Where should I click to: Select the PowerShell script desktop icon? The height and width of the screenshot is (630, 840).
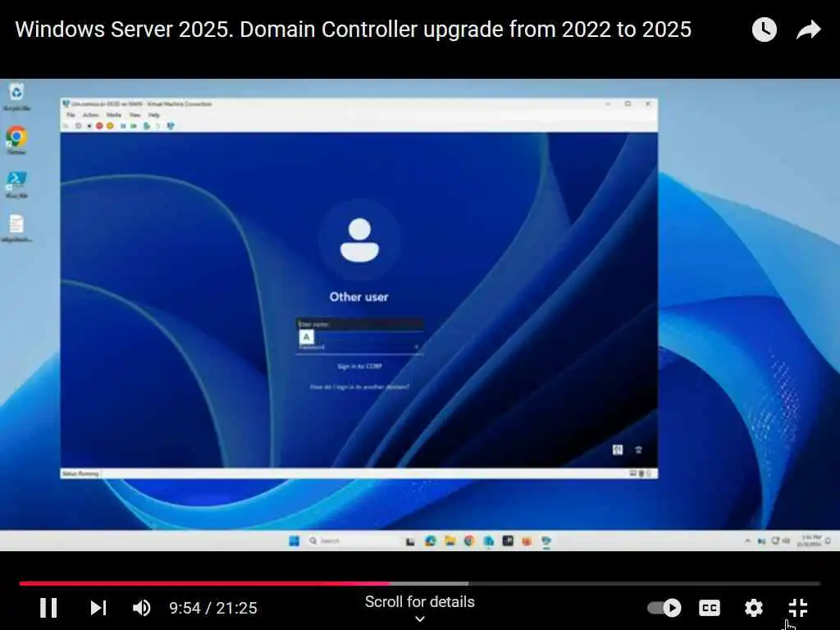[16, 185]
